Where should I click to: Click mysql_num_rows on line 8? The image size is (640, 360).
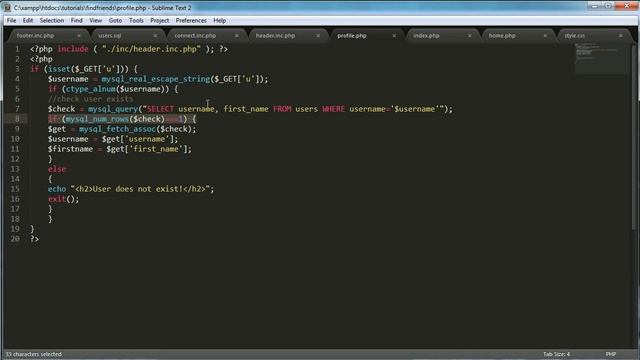coord(97,119)
